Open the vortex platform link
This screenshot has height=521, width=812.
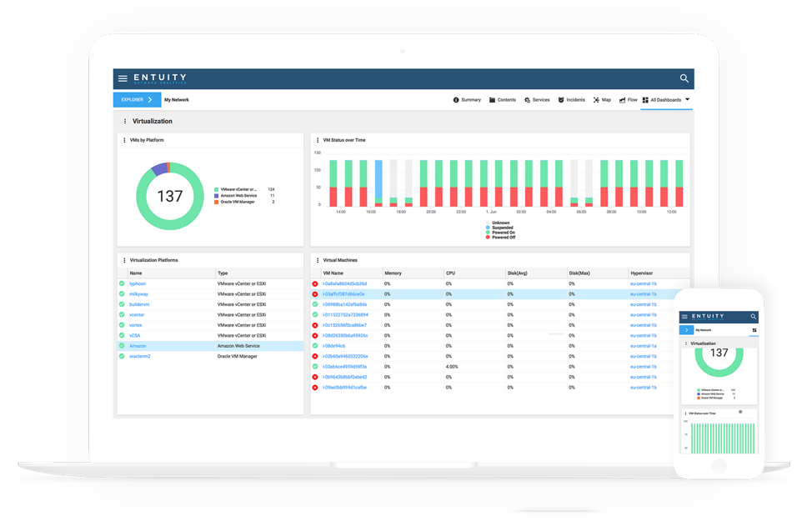135,325
